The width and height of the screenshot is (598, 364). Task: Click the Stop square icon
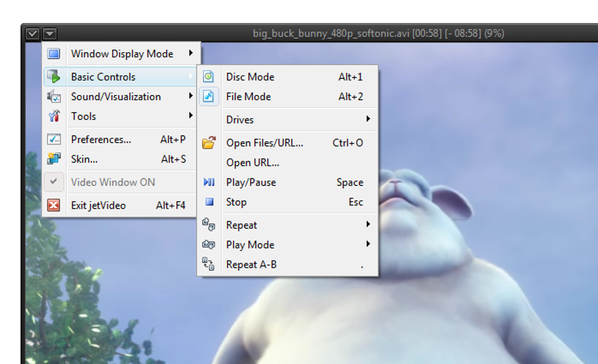click(x=209, y=202)
